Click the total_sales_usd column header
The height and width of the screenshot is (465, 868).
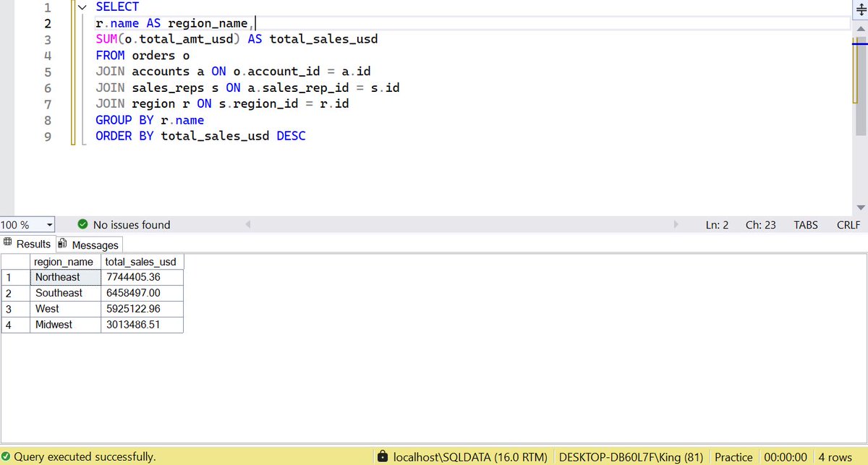pyautogui.click(x=142, y=262)
